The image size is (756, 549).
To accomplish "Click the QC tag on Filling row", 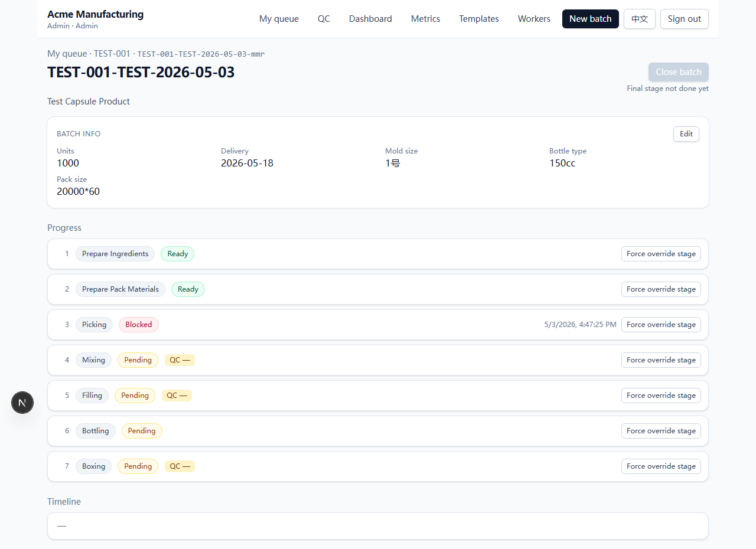I will 177,396.
